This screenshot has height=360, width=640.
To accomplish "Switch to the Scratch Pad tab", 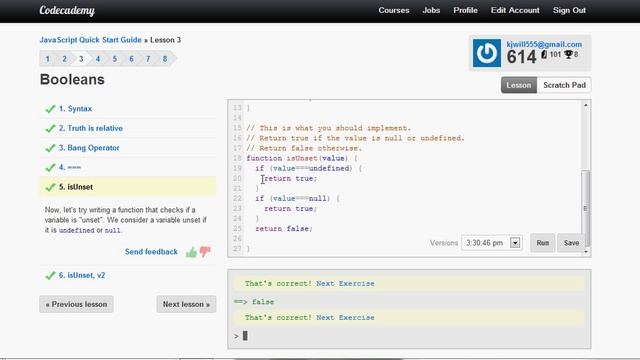I will pos(564,85).
